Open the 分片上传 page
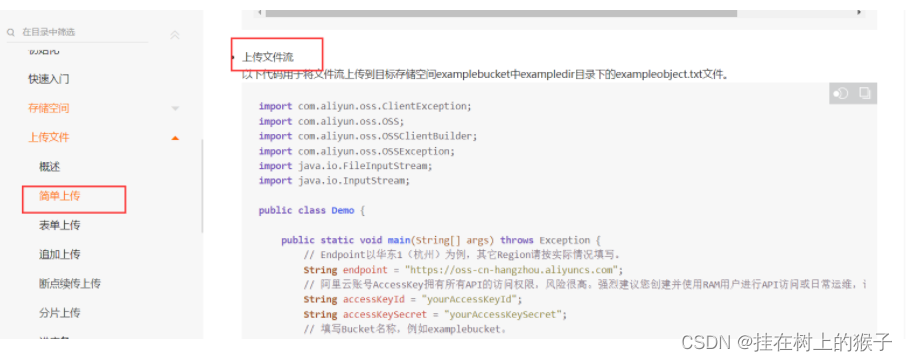The width and height of the screenshot is (907, 361). tap(60, 313)
